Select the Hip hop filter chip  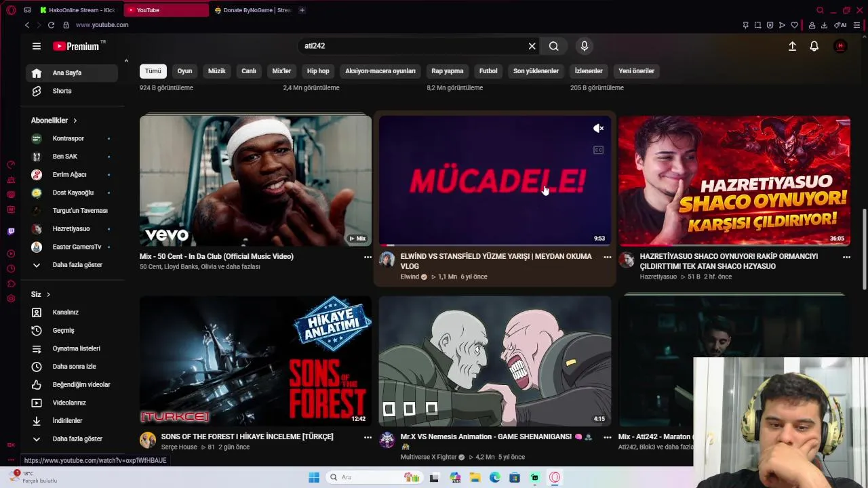(x=318, y=70)
